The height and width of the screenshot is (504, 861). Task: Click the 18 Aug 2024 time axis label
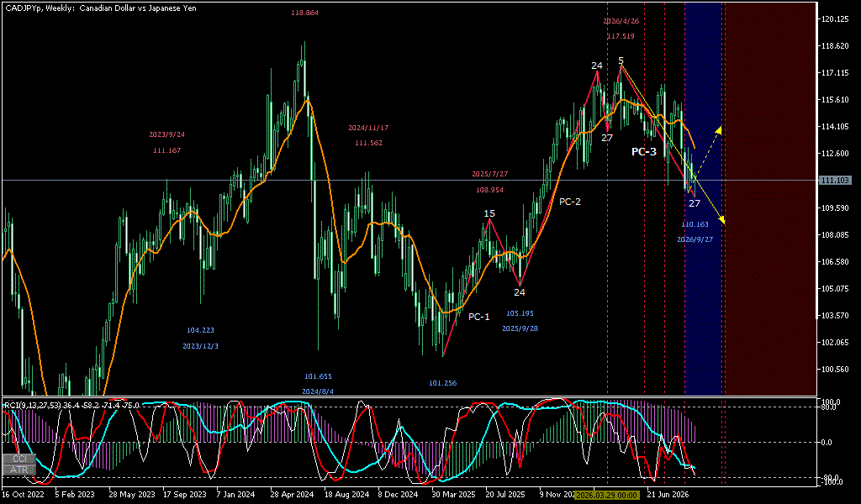pyautogui.click(x=346, y=494)
